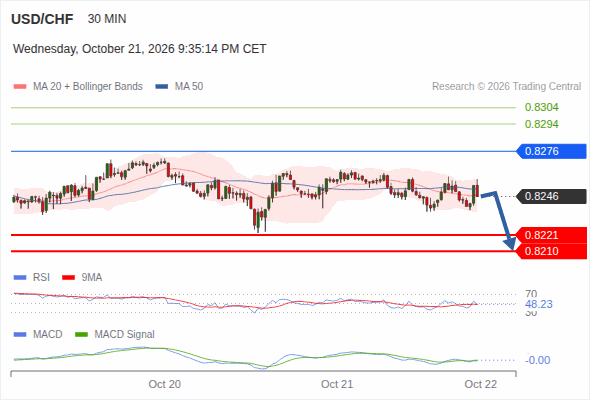This screenshot has height=400, width=590.
Task: Click the MACD value -0.00
Action: [x=537, y=360]
